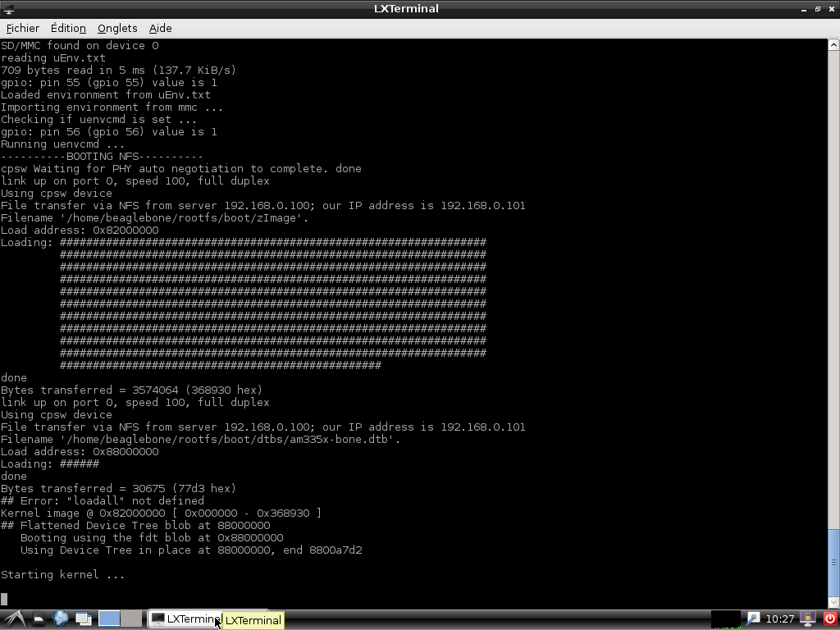The width and height of the screenshot is (840, 630).
Task: Click the clock showing 10:27
Action: click(x=780, y=619)
